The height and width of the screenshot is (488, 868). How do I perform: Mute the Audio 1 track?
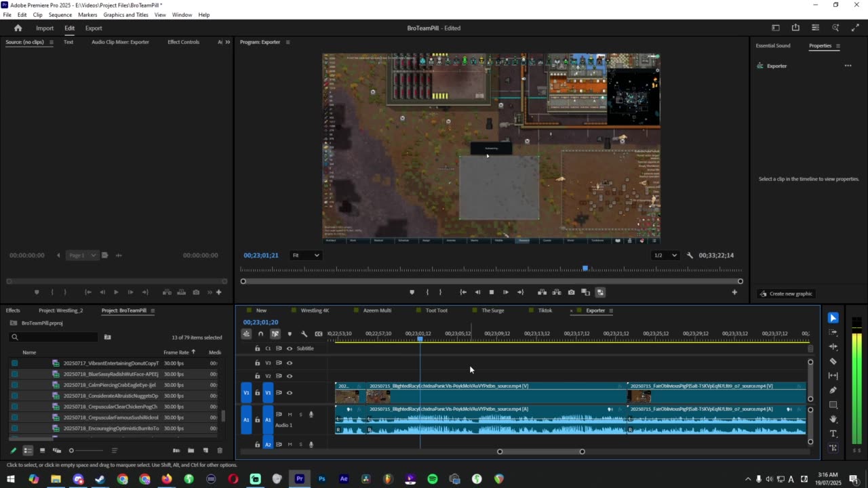click(x=290, y=415)
